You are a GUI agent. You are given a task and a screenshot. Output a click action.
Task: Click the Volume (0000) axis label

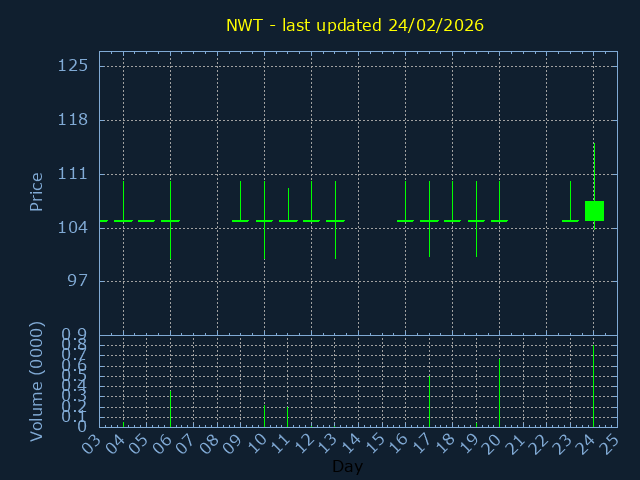point(37,381)
